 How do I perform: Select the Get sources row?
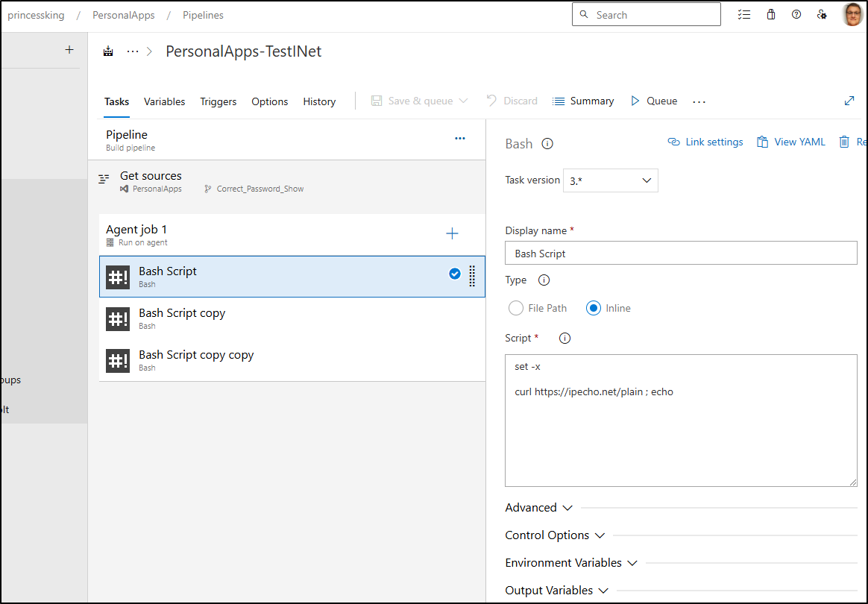[x=287, y=182]
